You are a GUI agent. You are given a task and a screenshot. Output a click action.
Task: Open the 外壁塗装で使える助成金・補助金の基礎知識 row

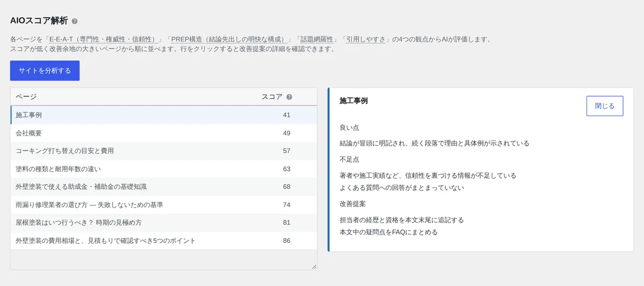coord(164,187)
